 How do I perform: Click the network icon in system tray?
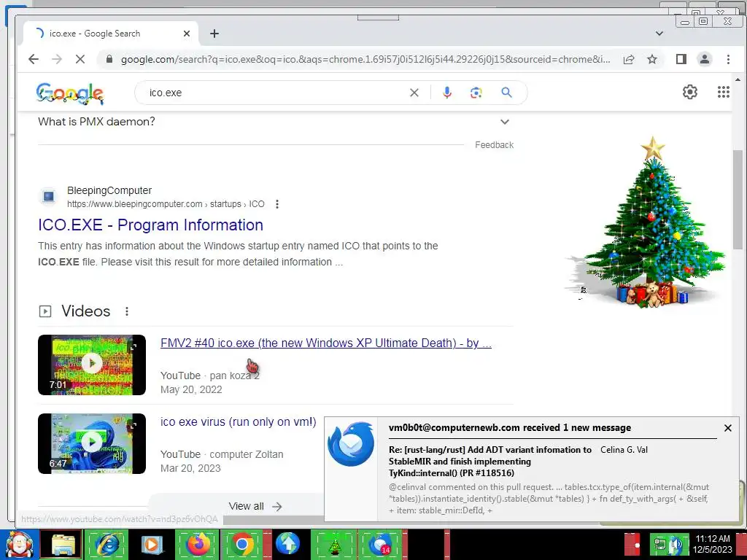[x=660, y=545]
